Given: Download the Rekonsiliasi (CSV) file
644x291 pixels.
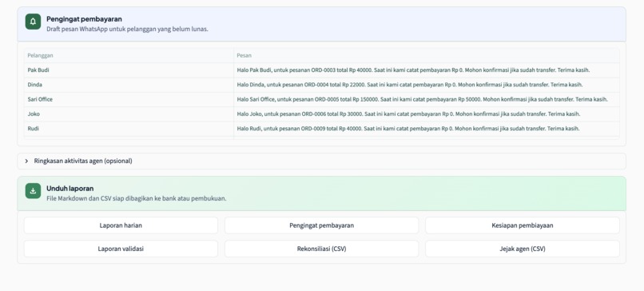Looking at the screenshot, I should tap(321, 249).
